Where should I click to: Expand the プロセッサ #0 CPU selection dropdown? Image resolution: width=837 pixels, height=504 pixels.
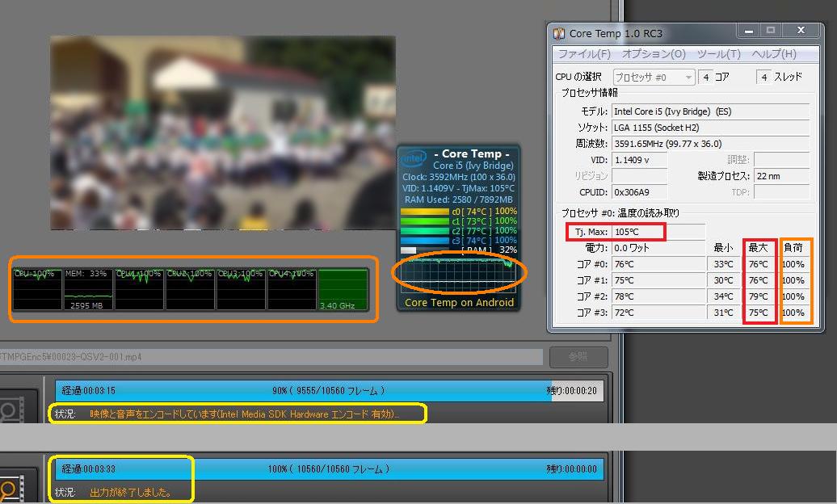click(x=654, y=77)
